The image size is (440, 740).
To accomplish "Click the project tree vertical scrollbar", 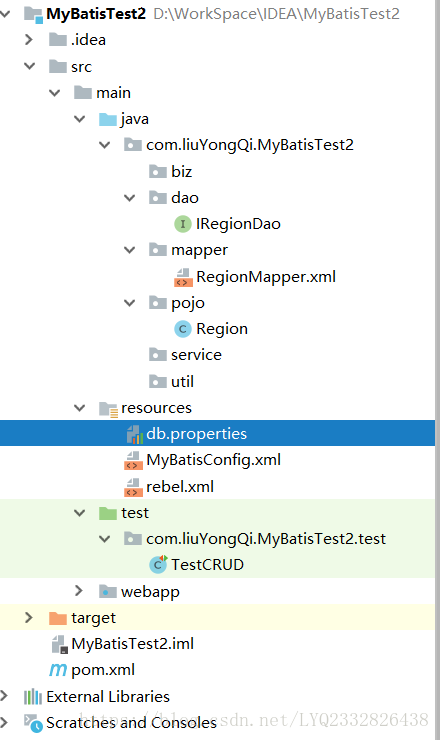I will coord(438,370).
